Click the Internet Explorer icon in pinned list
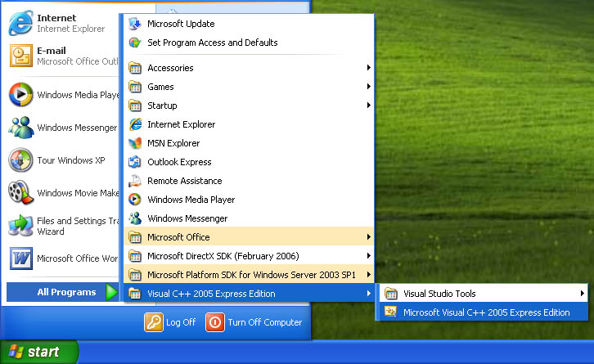Image resolution: width=594 pixels, height=364 pixels. click(x=20, y=23)
